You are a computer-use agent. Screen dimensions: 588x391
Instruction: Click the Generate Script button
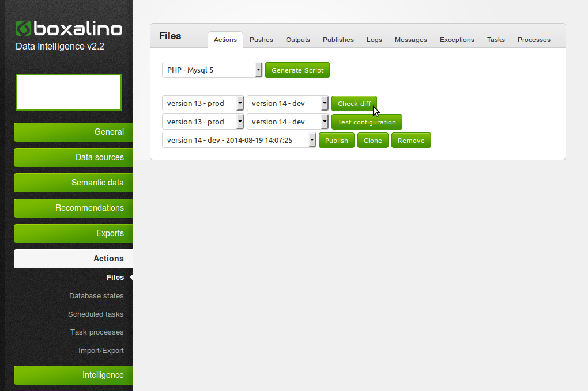pos(297,70)
